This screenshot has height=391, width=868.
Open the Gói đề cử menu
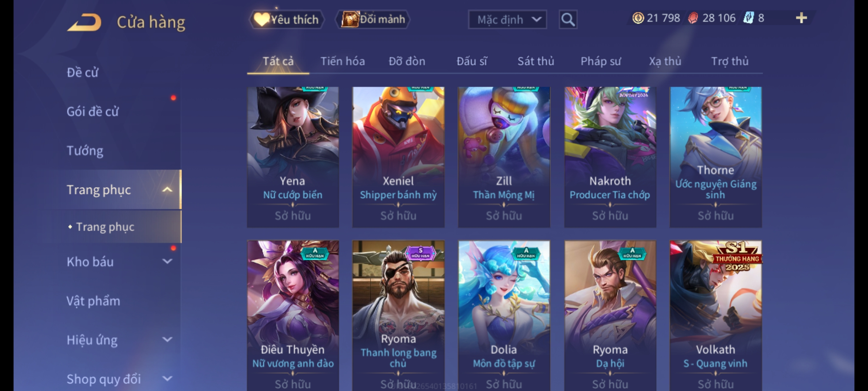point(93,112)
